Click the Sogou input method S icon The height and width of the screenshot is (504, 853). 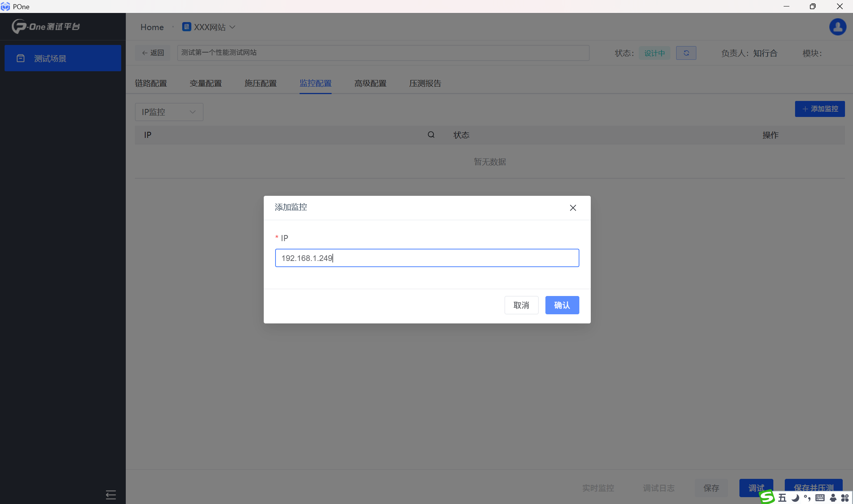pyautogui.click(x=767, y=497)
